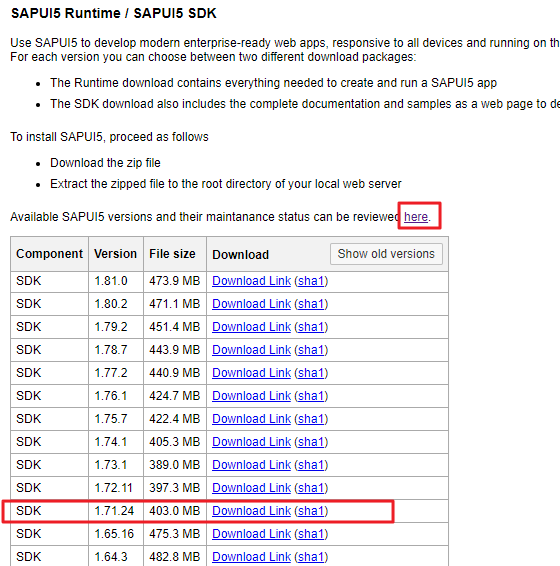
Task: Click 'Extract the zipped file' bullet text
Action: [226, 184]
